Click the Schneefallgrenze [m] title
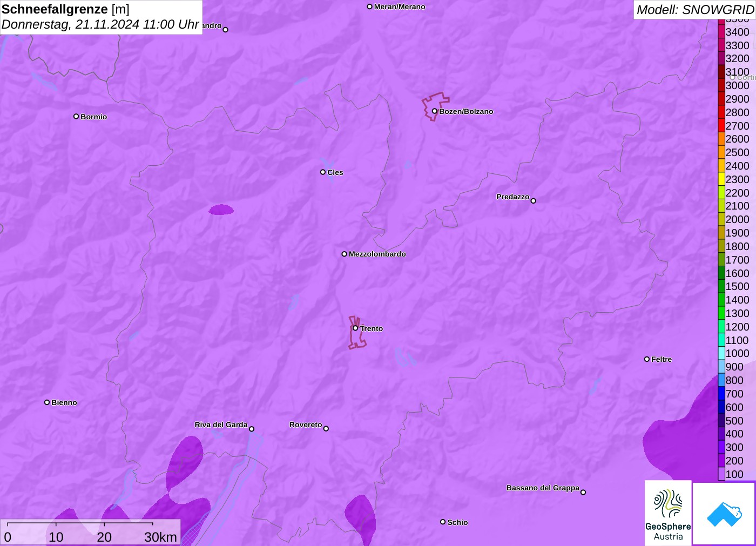Image resolution: width=756 pixels, height=546 pixels. point(65,9)
